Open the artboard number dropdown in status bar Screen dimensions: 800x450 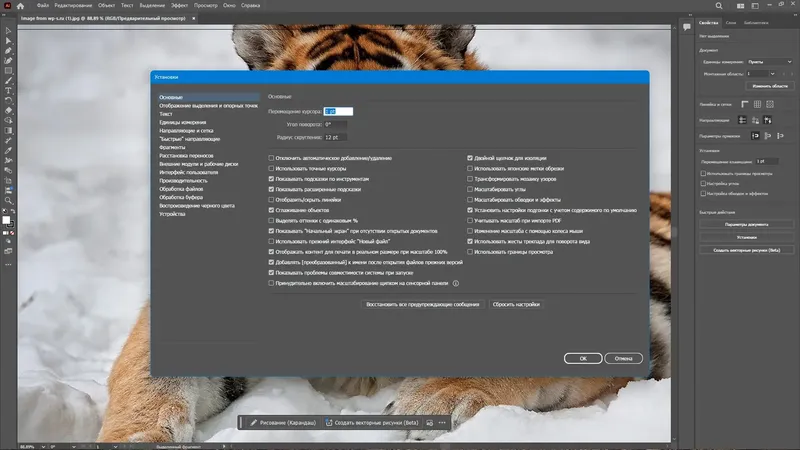click(x=115, y=447)
